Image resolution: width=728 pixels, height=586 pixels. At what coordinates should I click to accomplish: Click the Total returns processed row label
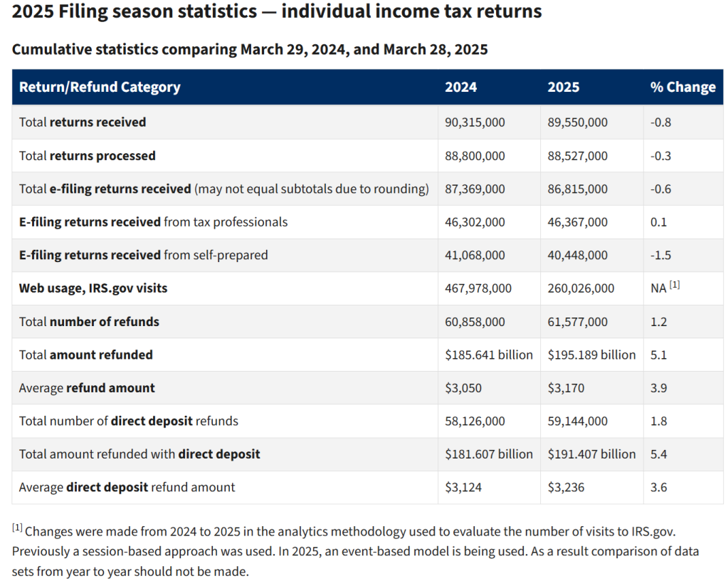88,155
